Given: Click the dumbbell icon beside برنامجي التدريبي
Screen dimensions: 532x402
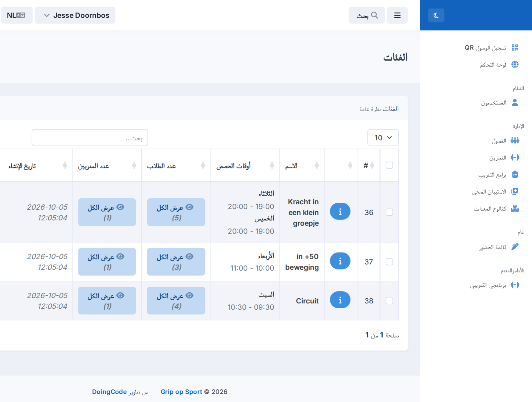Looking at the screenshot, I should [x=515, y=285].
